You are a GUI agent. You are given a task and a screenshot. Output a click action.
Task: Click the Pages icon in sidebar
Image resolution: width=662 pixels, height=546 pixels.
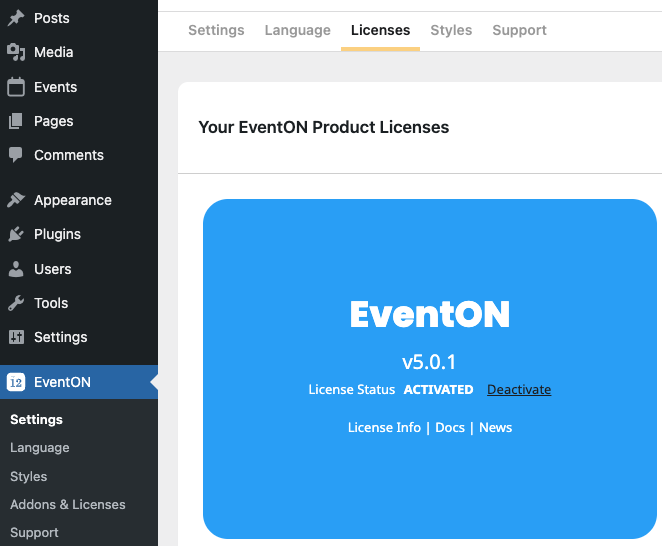coord(16,121)
